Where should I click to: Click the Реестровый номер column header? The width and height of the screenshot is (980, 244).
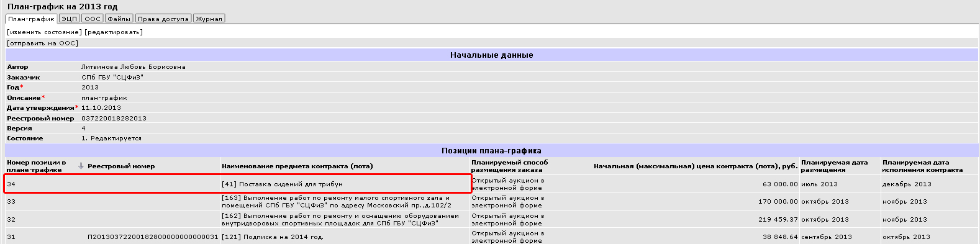[121, 166]
